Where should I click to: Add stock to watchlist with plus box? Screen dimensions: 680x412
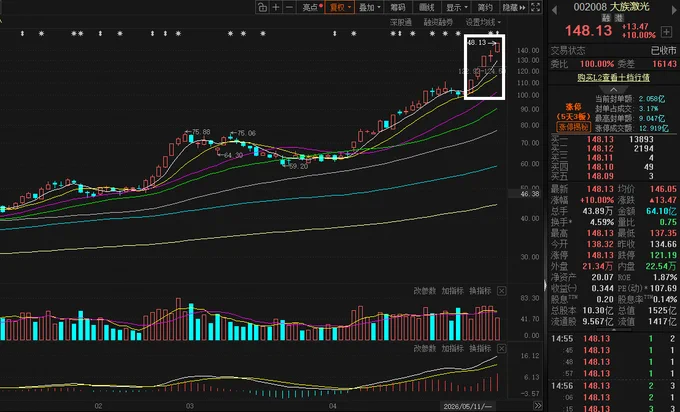tap(666, 32)
